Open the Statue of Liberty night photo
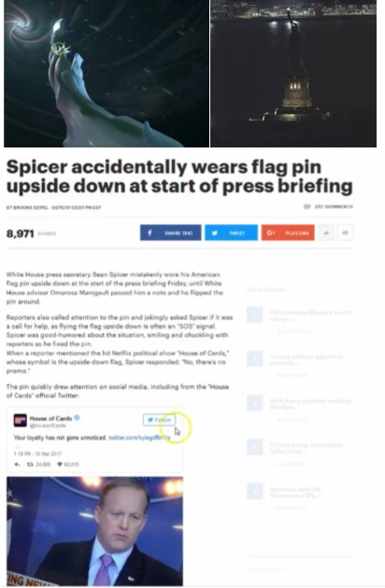385x588 pixels. [293, 74]
